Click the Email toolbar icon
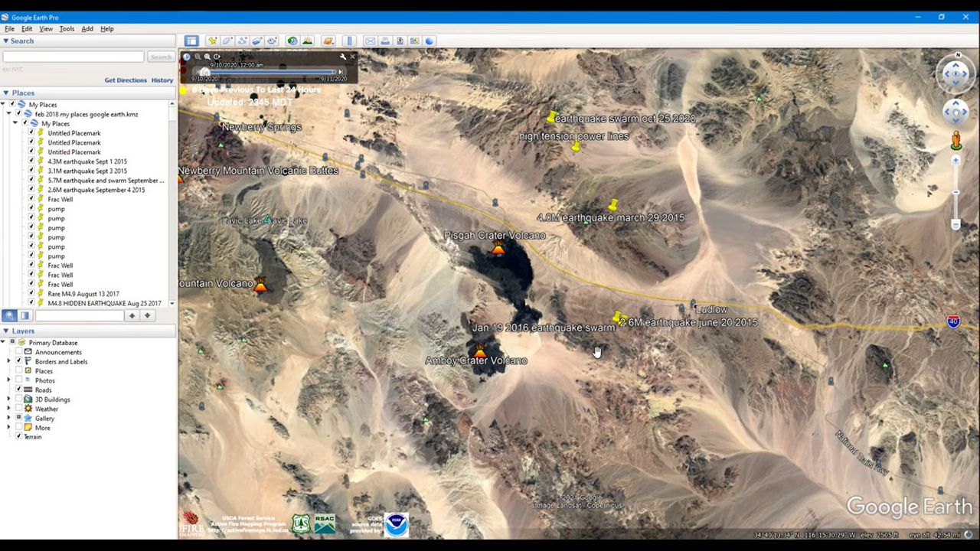Viewport: 980px width, 551px height. tap(370, 41)
